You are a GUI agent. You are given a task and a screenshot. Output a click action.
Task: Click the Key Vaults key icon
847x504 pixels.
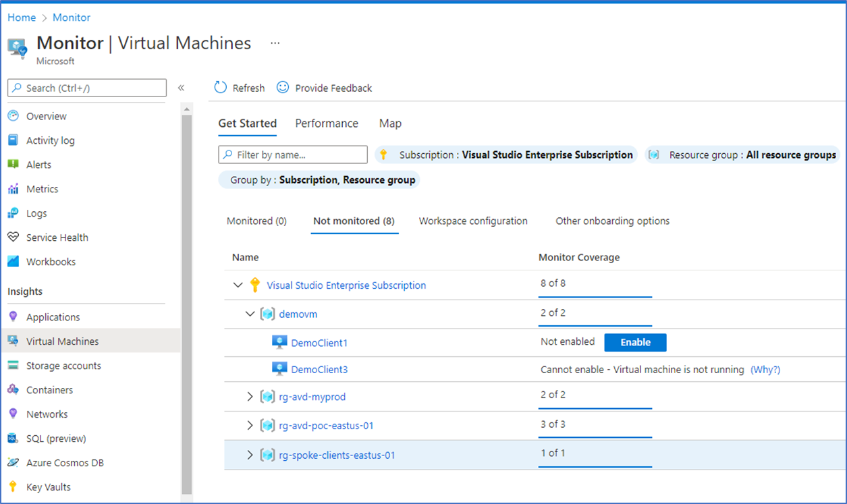13,487
